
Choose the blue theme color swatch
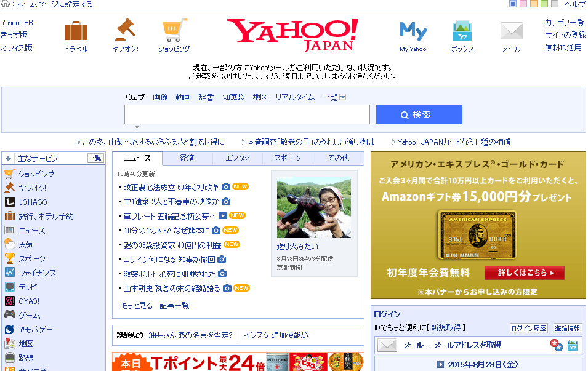(513, 4)
